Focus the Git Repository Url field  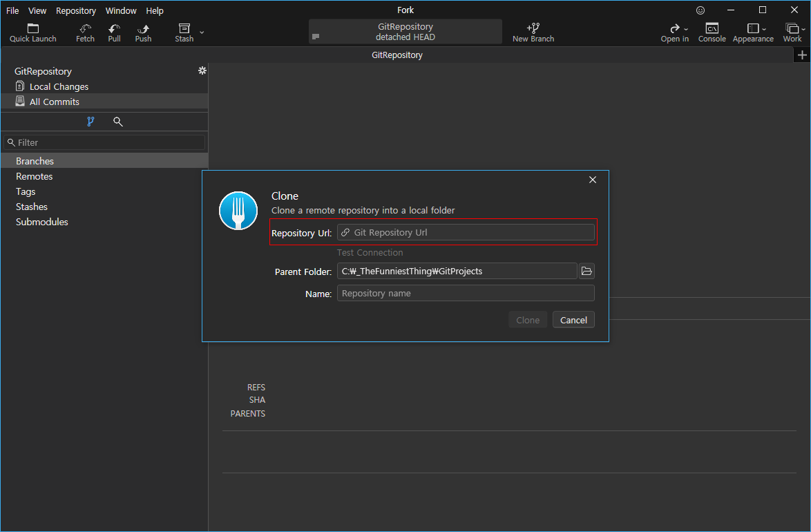466,232
